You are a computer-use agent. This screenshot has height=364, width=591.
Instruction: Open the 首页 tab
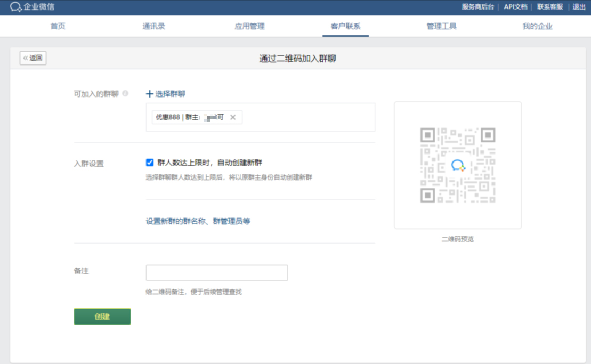[58, 26]
